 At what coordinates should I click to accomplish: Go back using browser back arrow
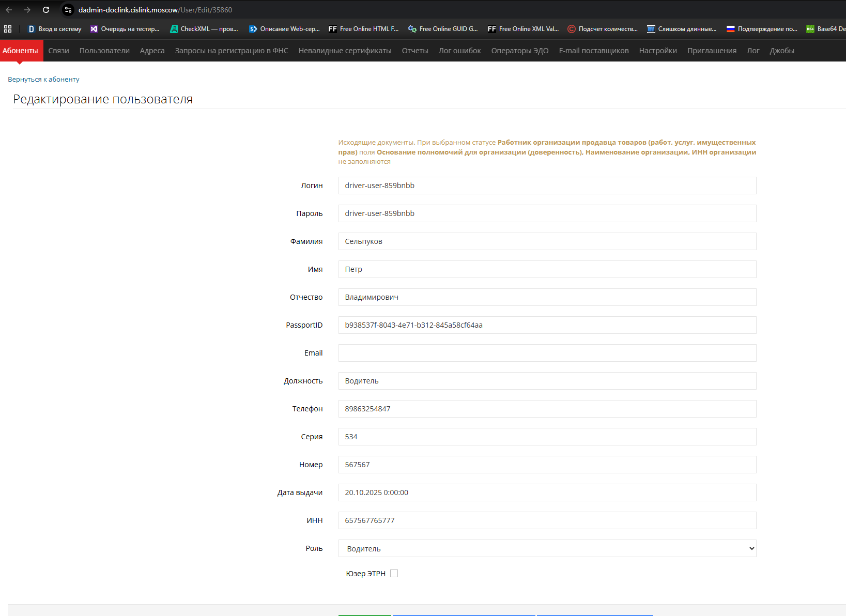click(9, 10)
